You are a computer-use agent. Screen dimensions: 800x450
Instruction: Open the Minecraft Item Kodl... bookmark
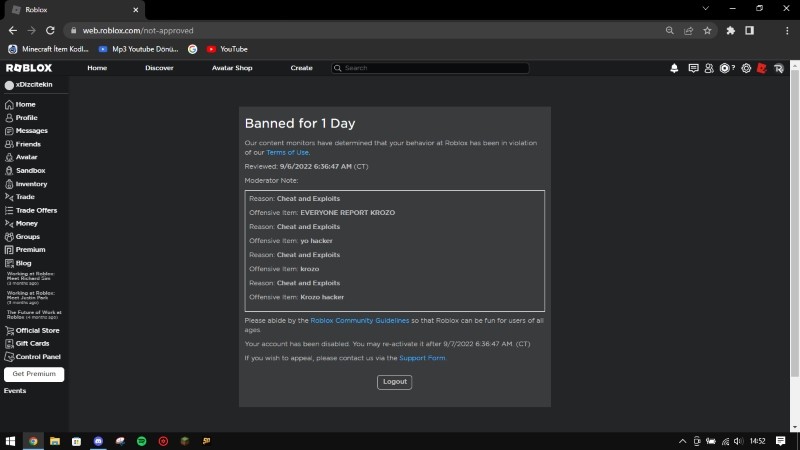[x=48, y=49]
